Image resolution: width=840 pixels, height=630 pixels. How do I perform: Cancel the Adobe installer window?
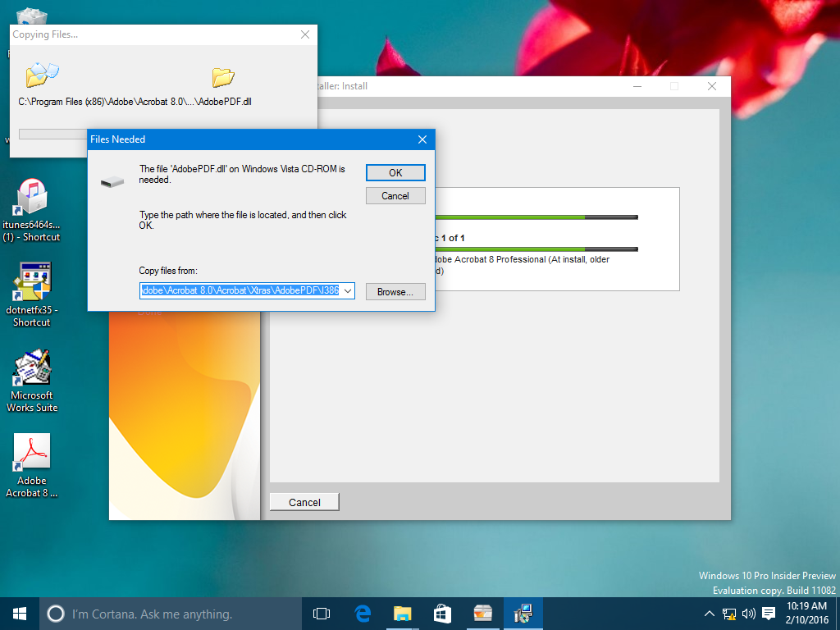pos(304,502)
